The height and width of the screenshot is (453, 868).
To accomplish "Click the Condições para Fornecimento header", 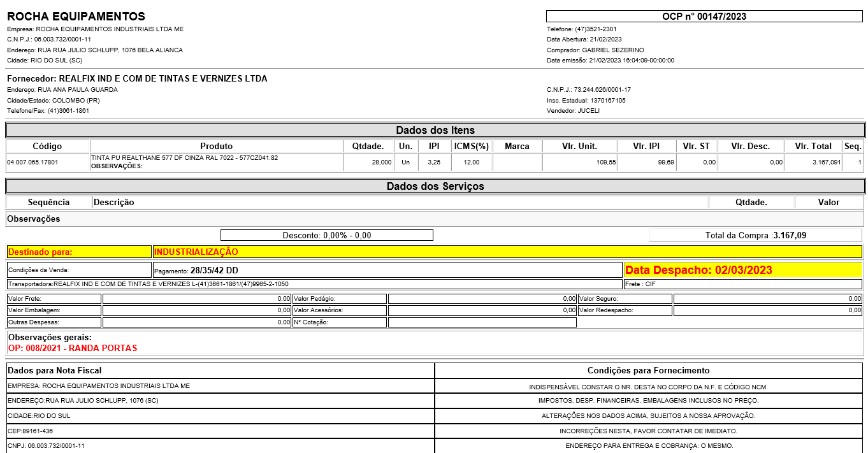I will click(x=648, y=370).
